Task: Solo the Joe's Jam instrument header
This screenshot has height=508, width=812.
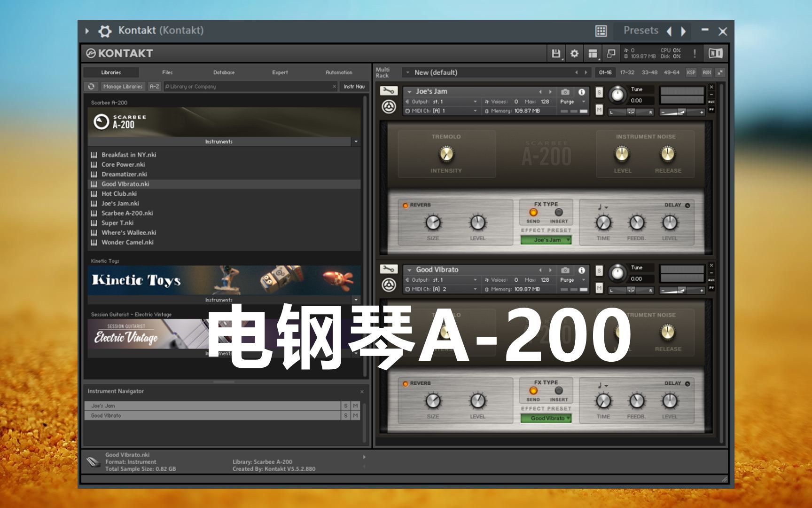Action: point(599,93)
